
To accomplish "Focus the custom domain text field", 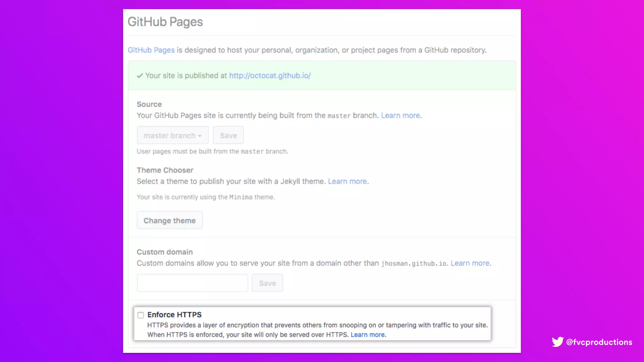I will [x=192, y=283].
